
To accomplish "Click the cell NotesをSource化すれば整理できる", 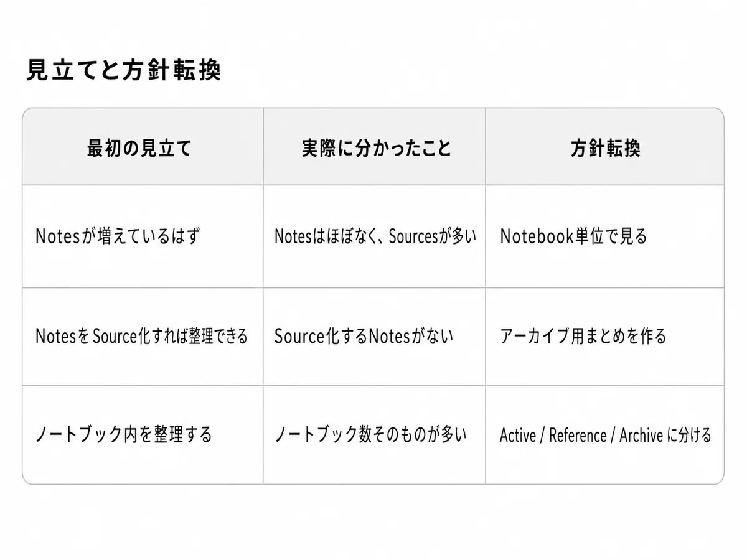I will [x=141, y=337].
